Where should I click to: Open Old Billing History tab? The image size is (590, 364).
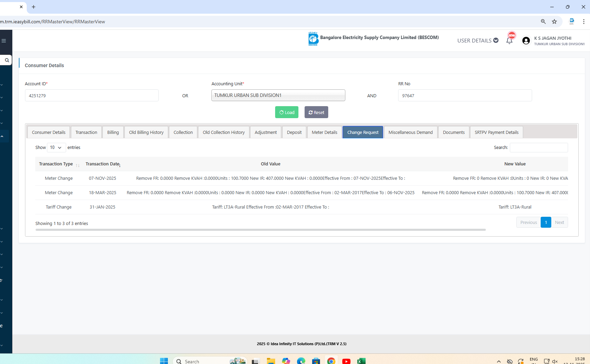coord(146,133)
